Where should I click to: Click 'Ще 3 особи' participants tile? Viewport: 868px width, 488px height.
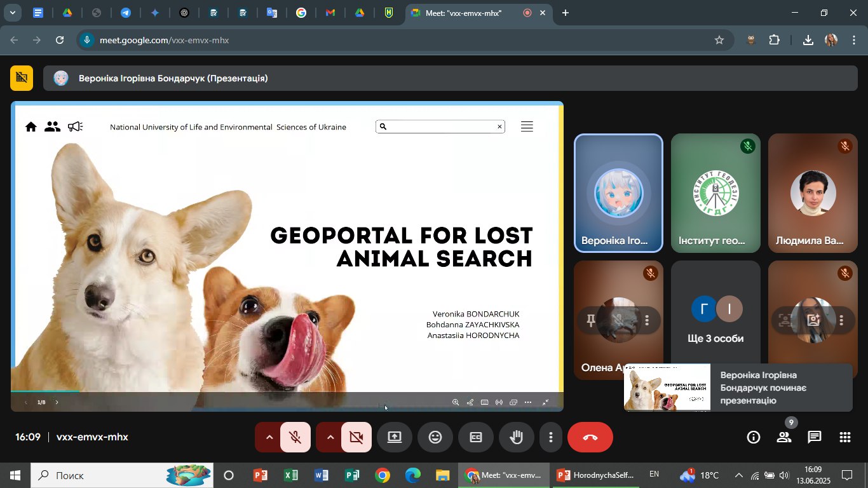click(715, 320)
